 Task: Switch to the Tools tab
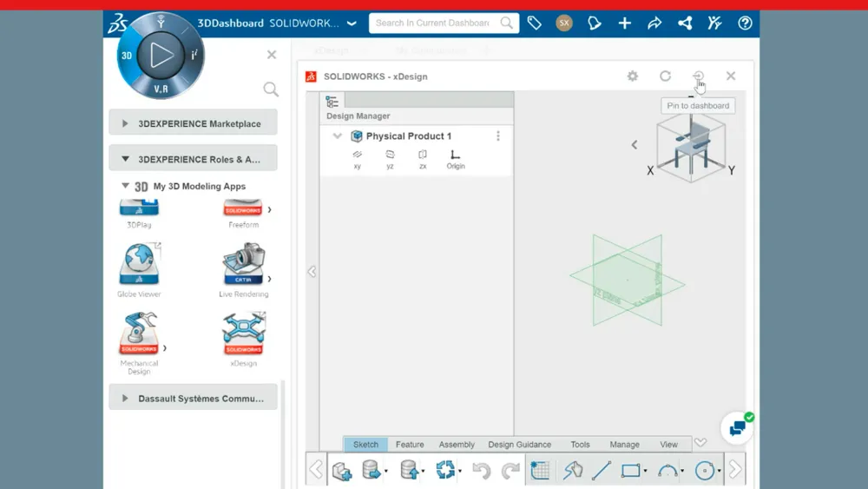(x=580, y=444)
